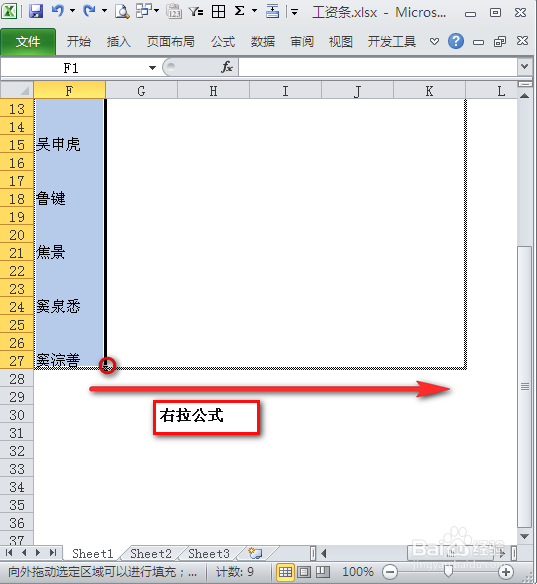Click the Redo arrow icon

coord(89,11)
